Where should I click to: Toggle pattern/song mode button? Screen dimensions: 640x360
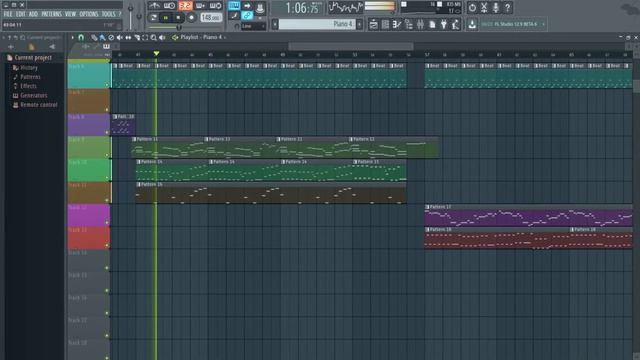click(153, 18)
